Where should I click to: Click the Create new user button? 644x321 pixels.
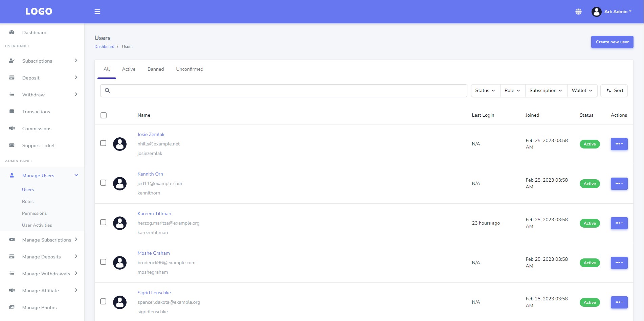(612, 42)
